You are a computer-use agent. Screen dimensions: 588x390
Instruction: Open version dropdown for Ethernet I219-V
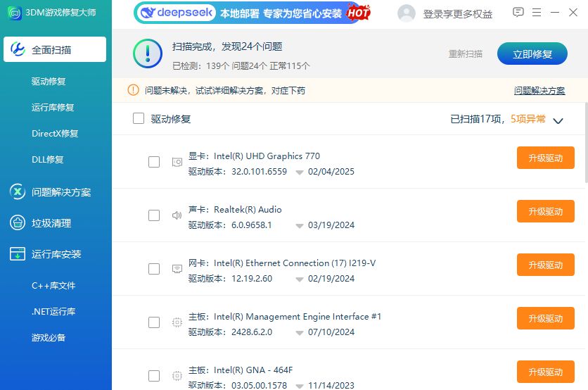(x=299, y=279)
